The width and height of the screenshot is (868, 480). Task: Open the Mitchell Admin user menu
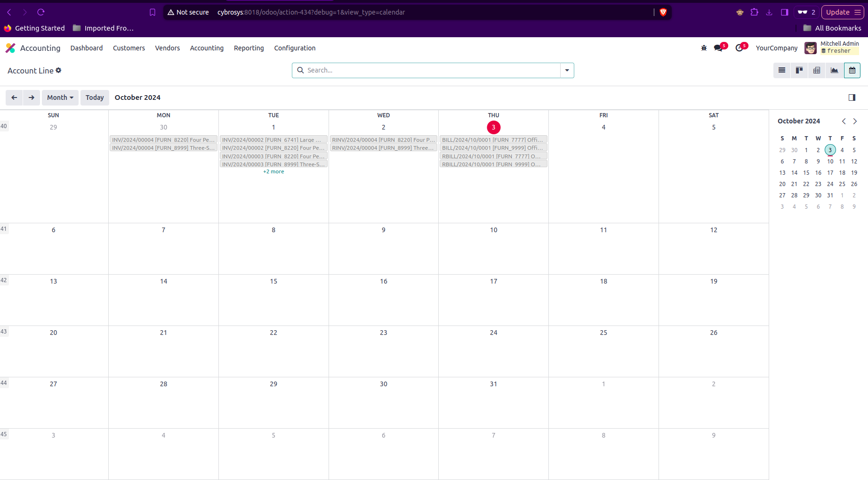click(x=832, y=48)
